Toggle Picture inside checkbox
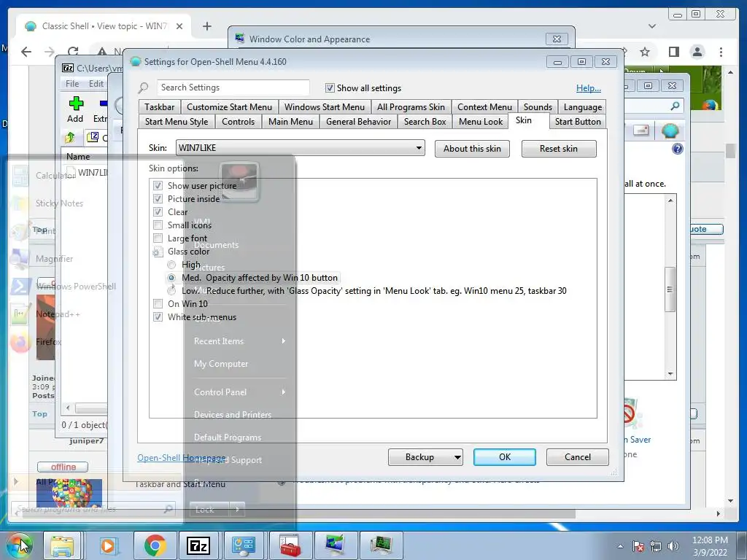The height and width of the screenshot is (560, 747). tap(158, 198)
